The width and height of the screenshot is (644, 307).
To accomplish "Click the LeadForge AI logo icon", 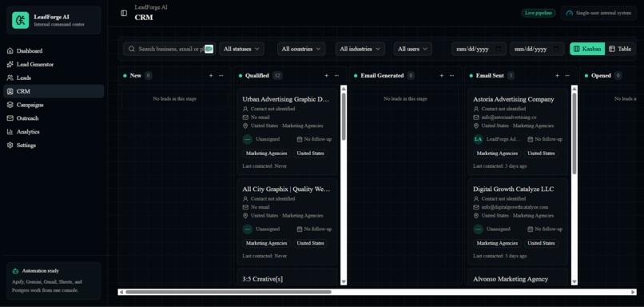I will click(x=21, y=20).
